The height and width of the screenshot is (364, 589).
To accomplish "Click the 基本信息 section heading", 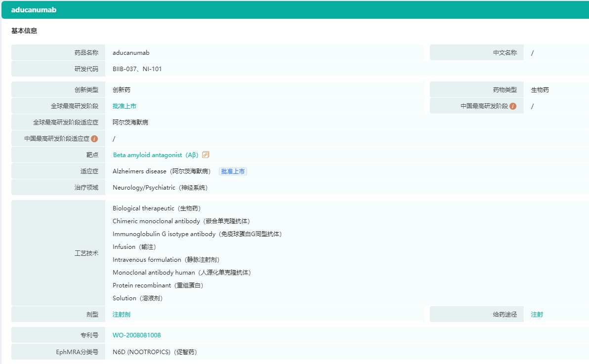I will (x=24, y=31).
